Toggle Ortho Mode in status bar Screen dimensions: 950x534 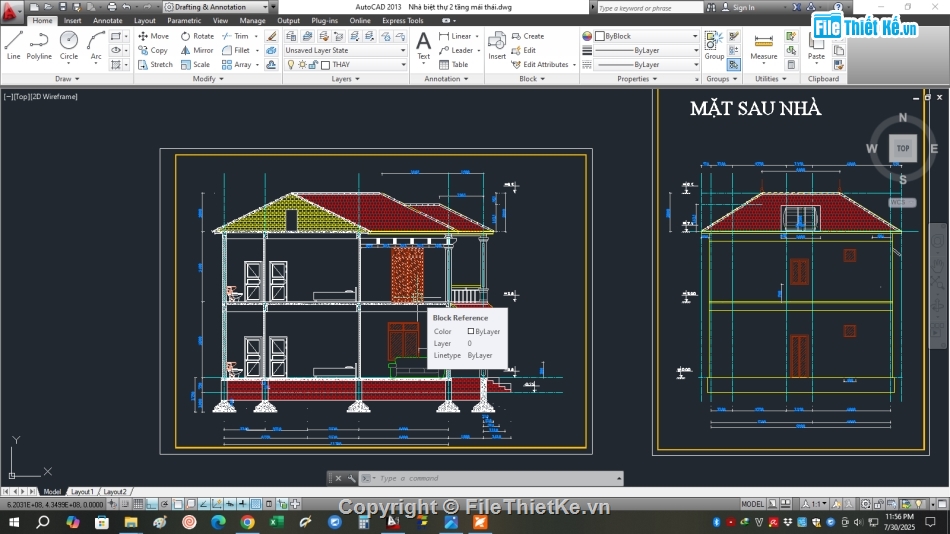[x=151, y=504]
